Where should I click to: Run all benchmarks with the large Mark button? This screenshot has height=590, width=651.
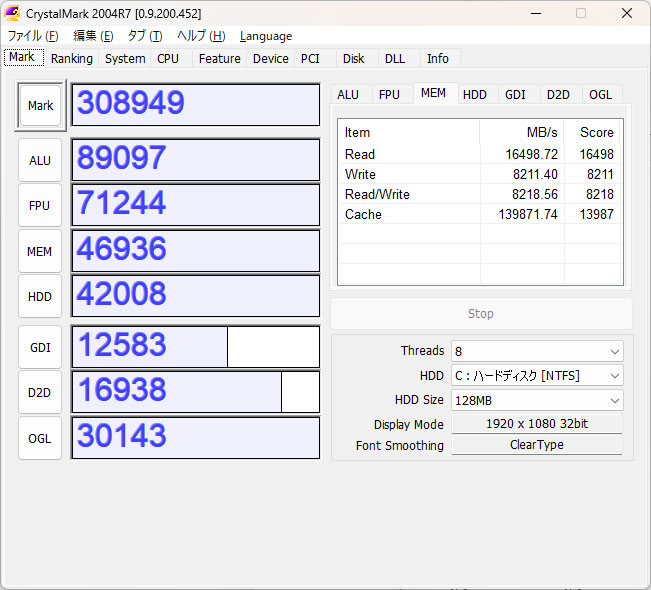(40, 105)
